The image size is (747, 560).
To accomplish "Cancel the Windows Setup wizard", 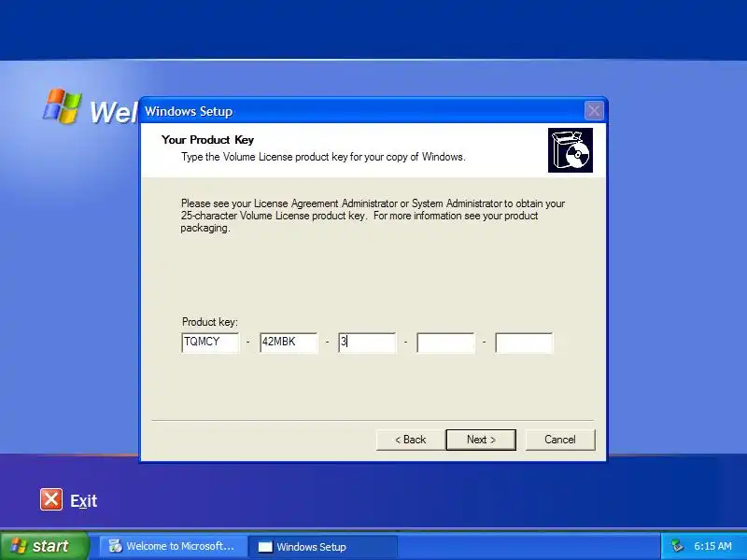I will click(560, 440).
